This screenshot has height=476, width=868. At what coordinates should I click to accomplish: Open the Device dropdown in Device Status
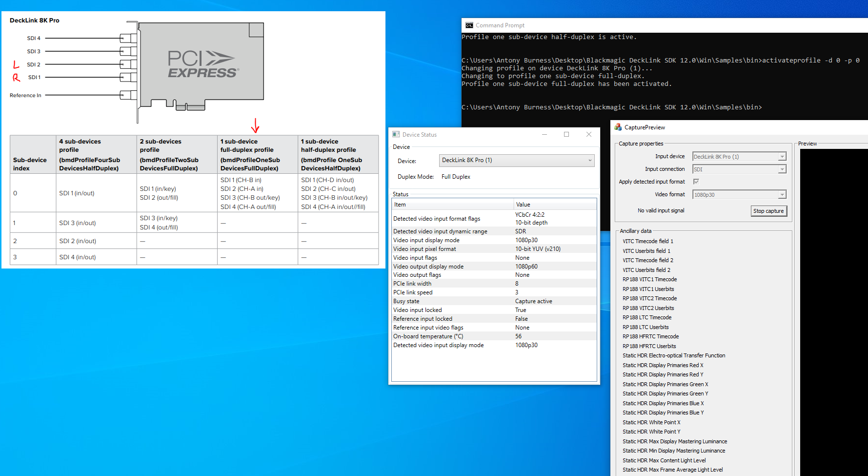click(x=517, y=160)
